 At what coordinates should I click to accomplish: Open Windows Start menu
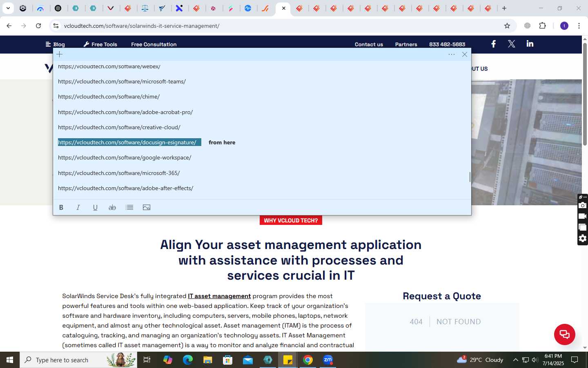tap(10, 360)
